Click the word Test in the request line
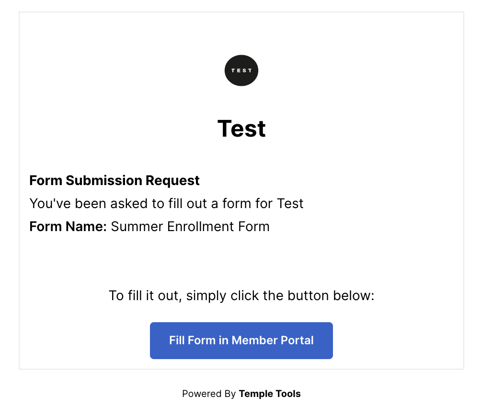The image size is (504, 420). coord(290,203)
